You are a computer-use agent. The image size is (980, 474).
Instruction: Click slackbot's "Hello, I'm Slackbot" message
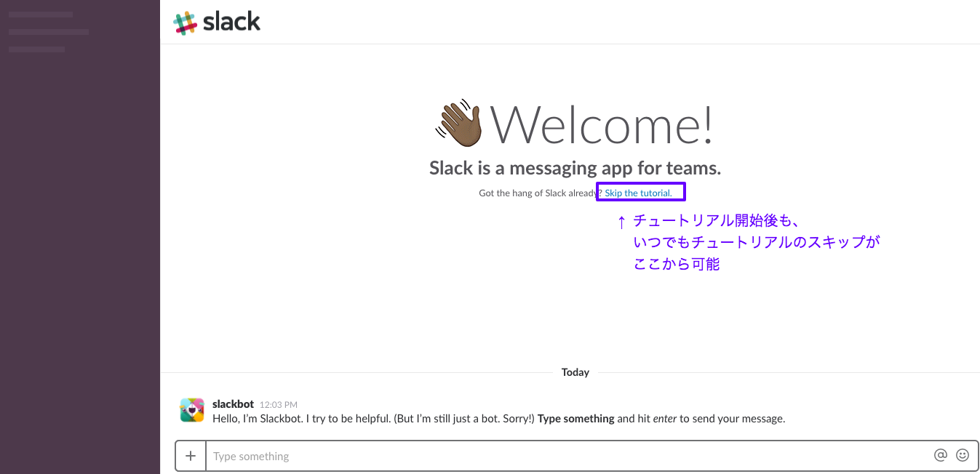[x=498, y=419]
